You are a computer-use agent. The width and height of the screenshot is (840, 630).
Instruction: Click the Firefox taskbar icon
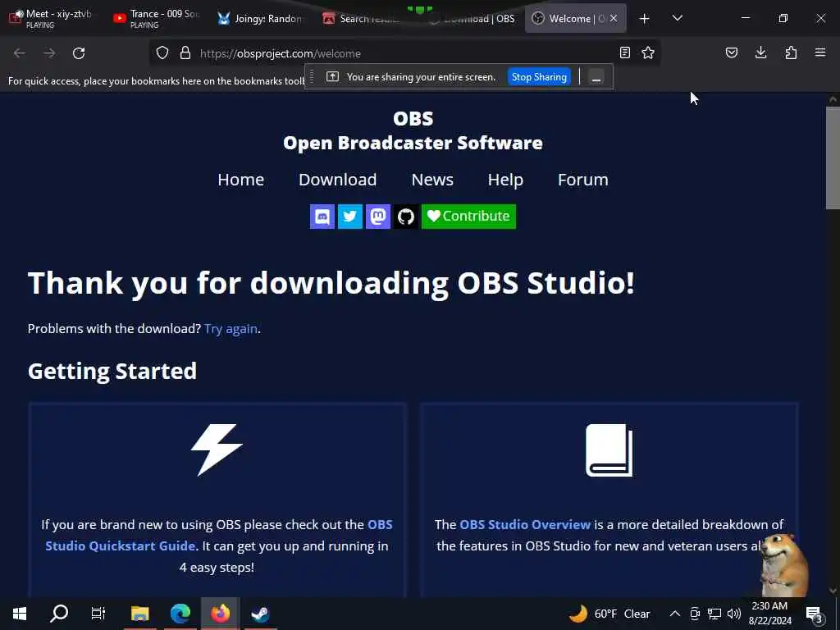pyautogui.click(x=220, y=614)
